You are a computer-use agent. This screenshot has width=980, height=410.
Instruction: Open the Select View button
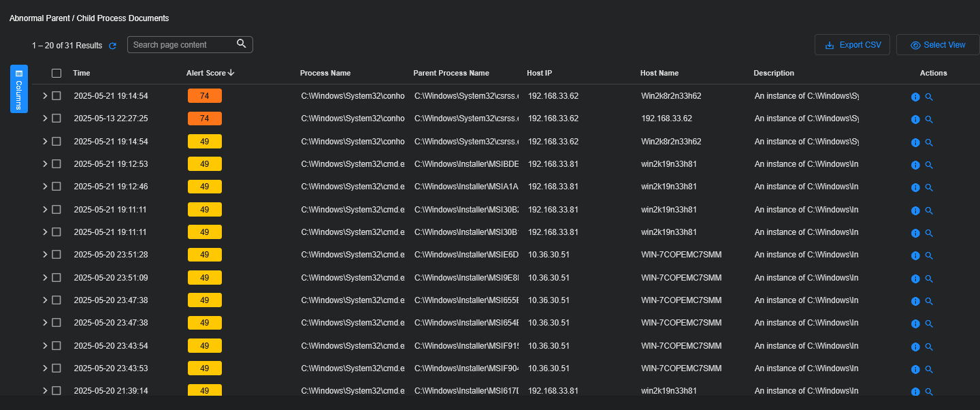[937, 45]
